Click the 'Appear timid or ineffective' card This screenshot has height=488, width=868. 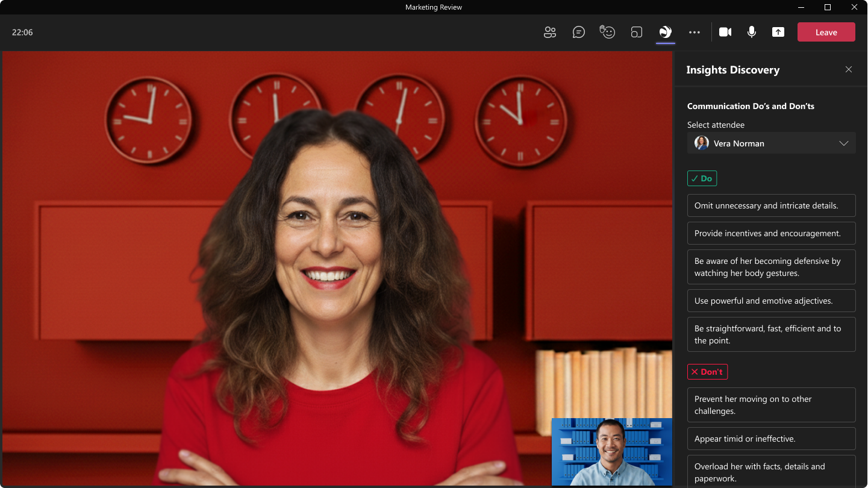pos(771,439)
